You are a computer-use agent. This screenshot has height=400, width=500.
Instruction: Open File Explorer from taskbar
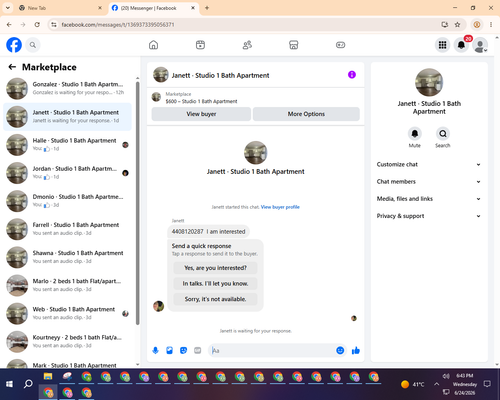48,377
